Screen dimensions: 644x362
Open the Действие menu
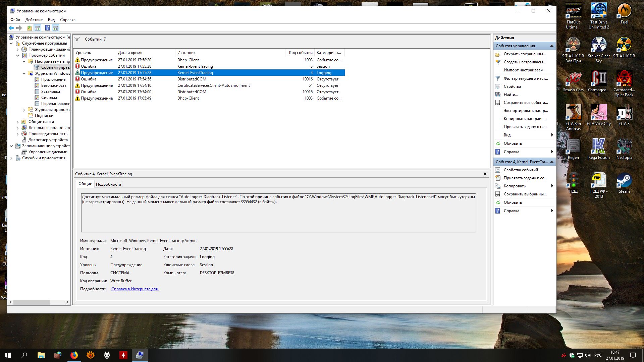coord(34,20)
